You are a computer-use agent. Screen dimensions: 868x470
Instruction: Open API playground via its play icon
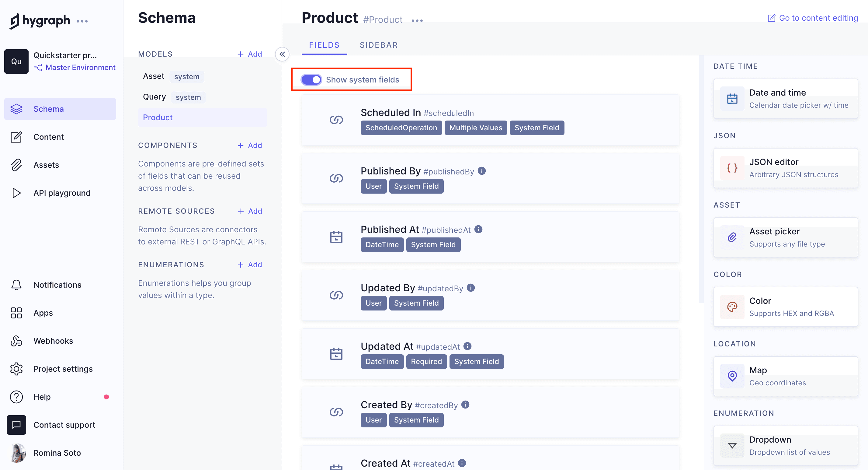(16, 193)
